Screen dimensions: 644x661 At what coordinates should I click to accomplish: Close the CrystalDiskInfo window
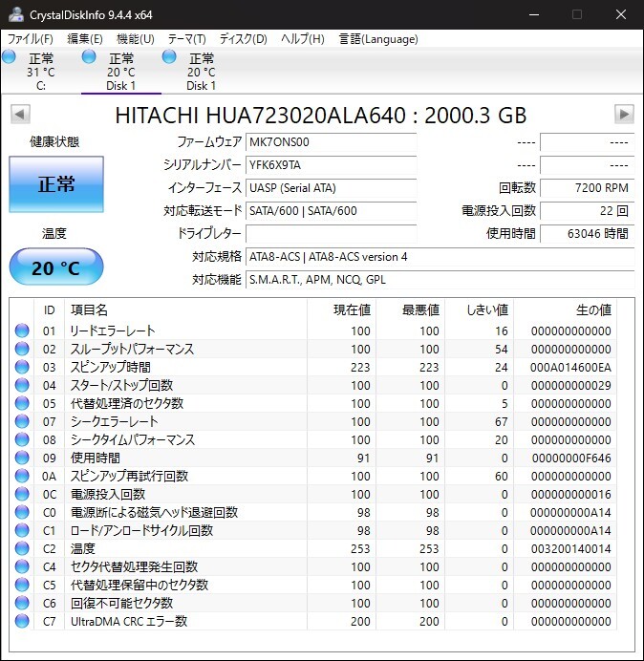point(621,14)
